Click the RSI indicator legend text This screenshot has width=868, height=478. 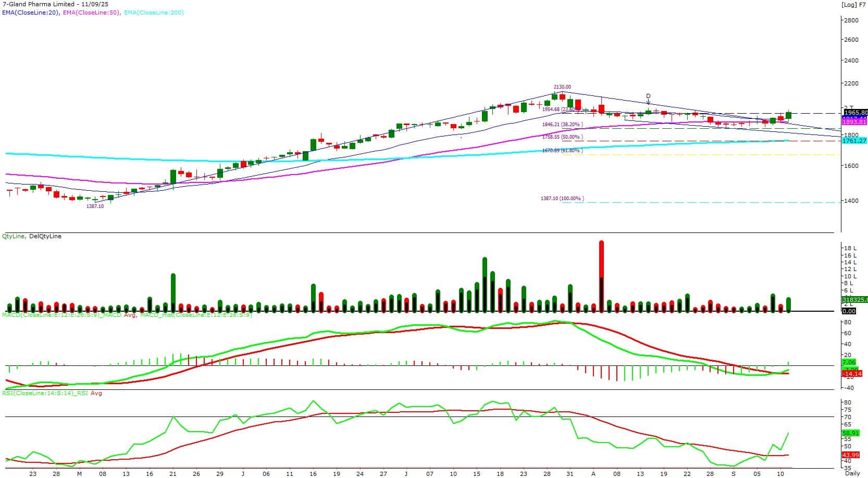52,393
